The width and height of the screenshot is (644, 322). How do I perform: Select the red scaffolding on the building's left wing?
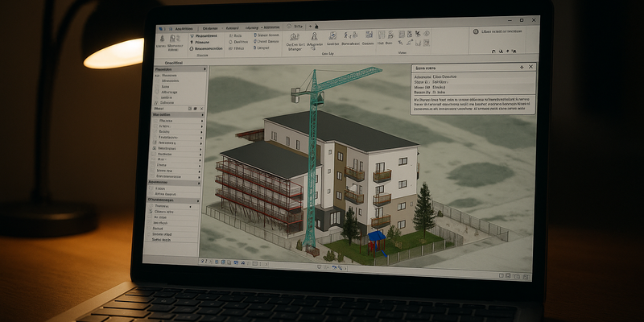tap(258, 193)
